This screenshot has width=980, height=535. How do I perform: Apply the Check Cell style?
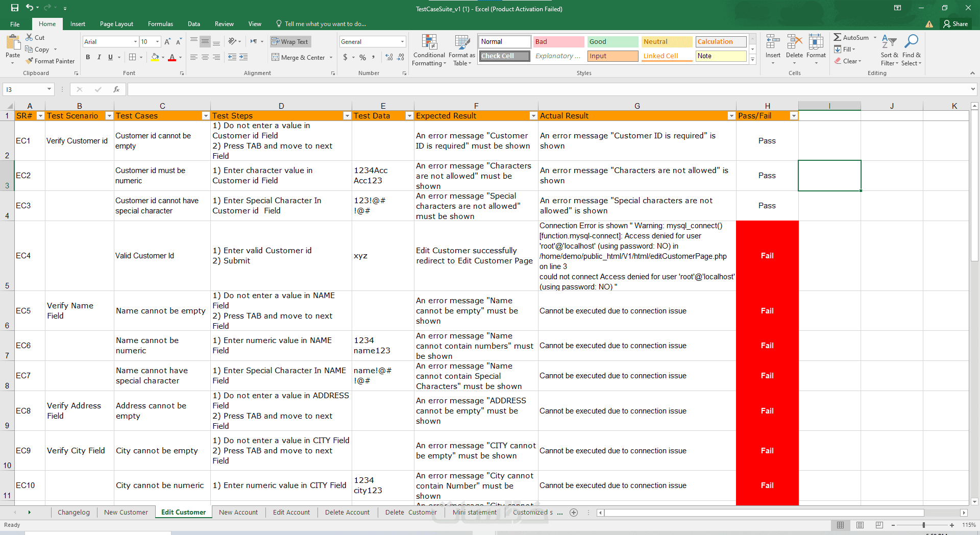click(505, 56)
